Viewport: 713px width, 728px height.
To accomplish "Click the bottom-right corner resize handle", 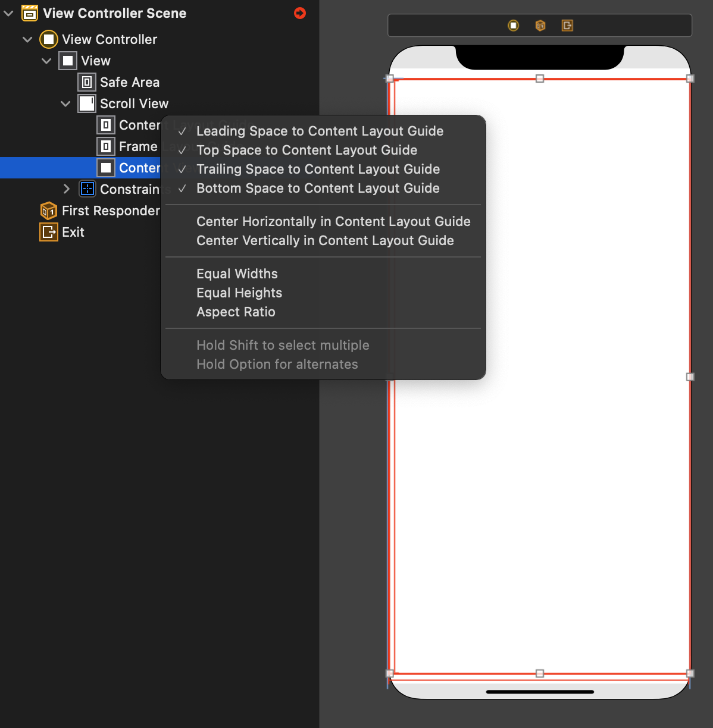I will (x=690, y=673).
